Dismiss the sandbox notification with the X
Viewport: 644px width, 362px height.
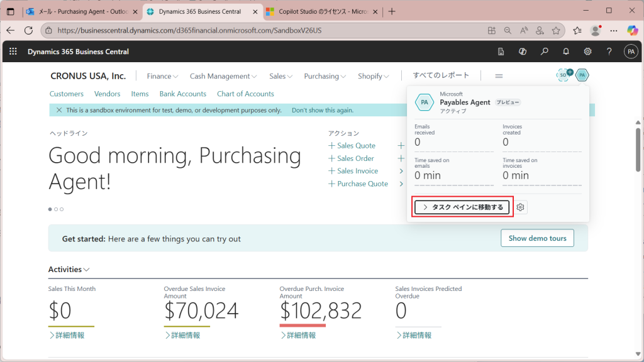click(x=59, y=110)
